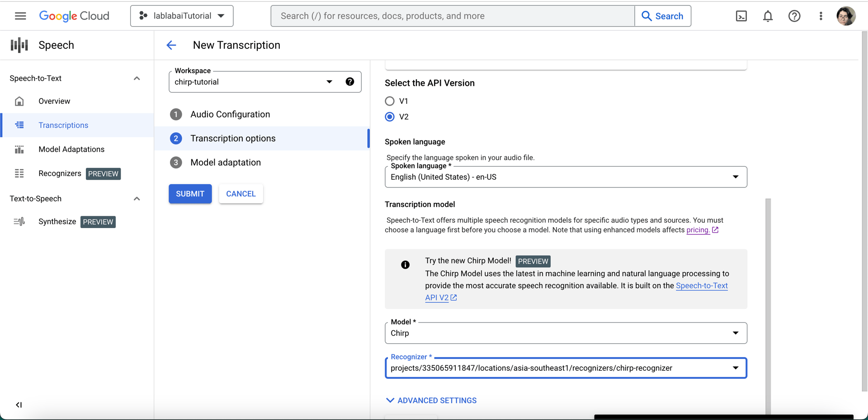
Task: Collapse the Speech-to-Text sidebar section
Action: coord(137,79)
